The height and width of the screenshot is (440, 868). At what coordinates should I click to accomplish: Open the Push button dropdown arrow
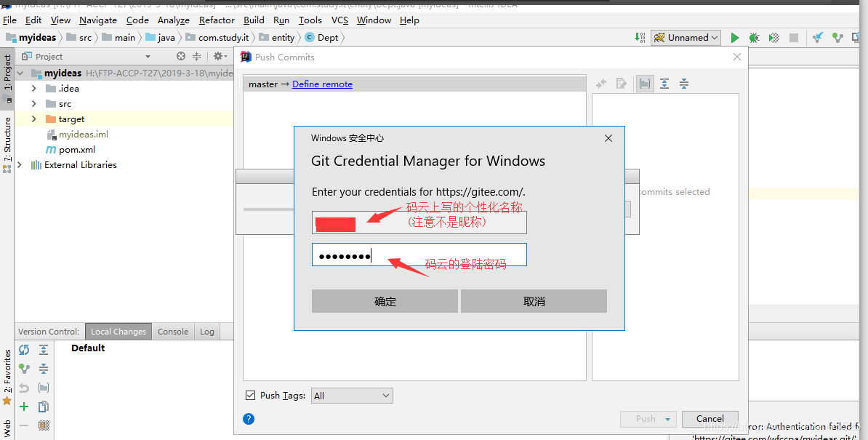pos(667,419)
